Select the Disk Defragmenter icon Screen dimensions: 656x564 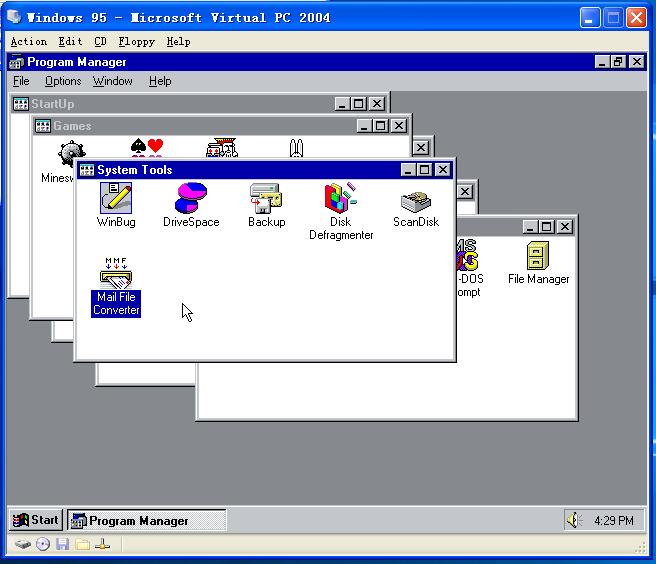tap(341, 198)
